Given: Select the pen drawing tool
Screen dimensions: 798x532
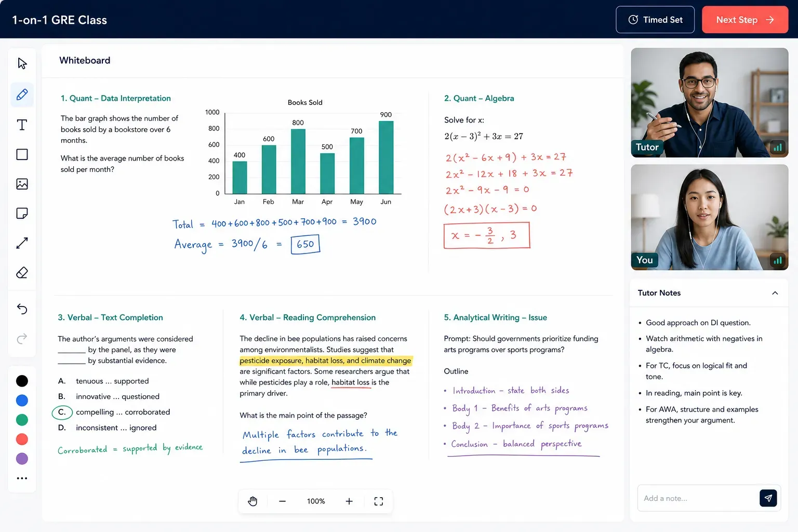Looking at the screenshot, I should [22, 95].
